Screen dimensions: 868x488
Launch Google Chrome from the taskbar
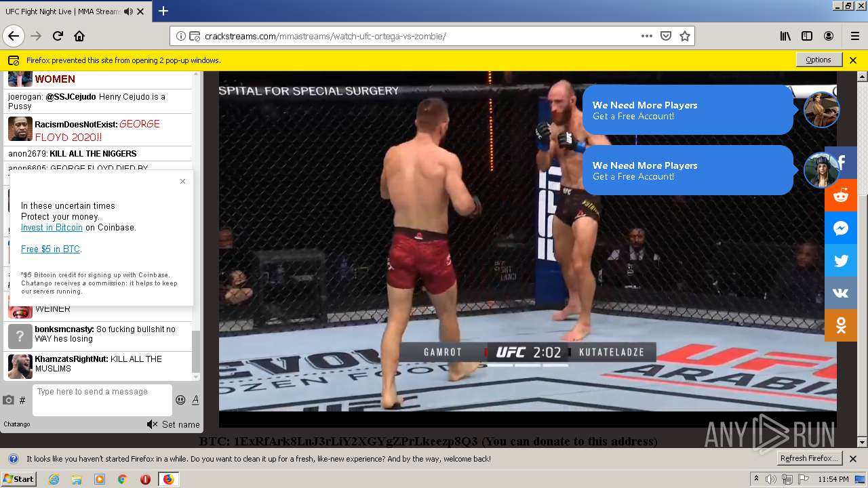pyautogui.click(x=122, y=479)
